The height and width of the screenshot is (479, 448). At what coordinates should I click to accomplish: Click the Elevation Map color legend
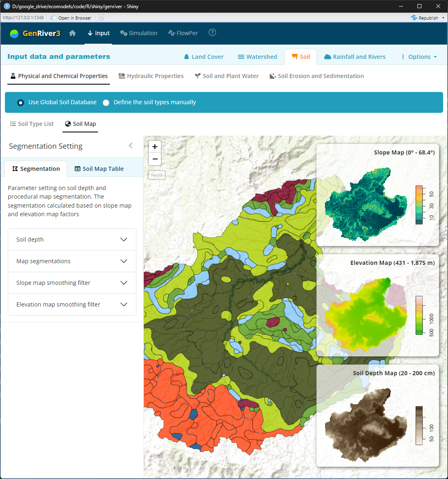point(419,315)
